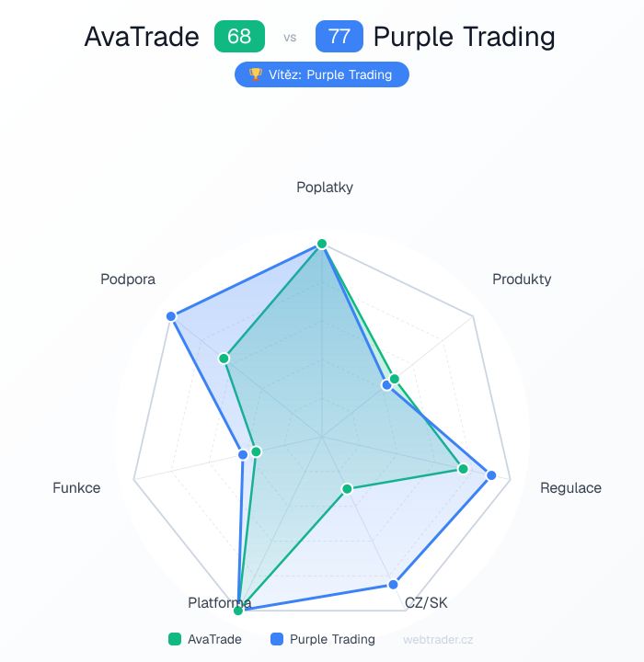Click the Podpora axis label
Image resolution: width=644 pixels, height=662 pixels.
pos(128,279)
